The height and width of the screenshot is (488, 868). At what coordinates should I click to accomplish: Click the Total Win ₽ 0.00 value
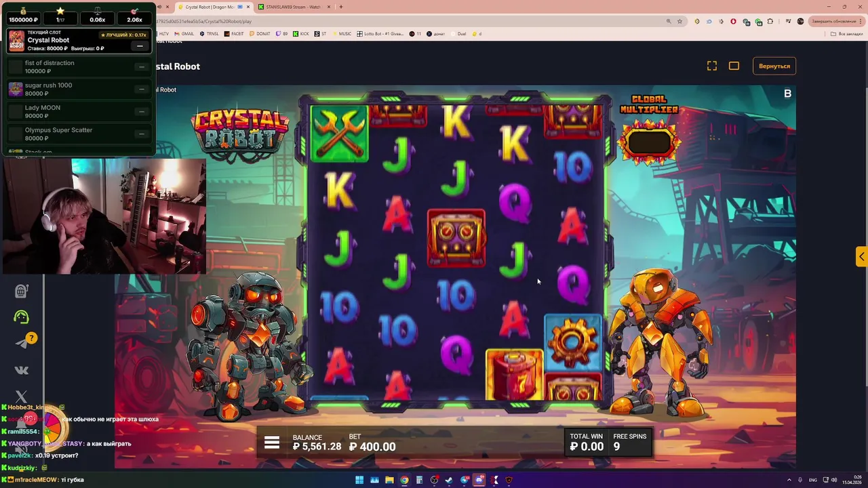pyautogui.click(x=587, y=447)
